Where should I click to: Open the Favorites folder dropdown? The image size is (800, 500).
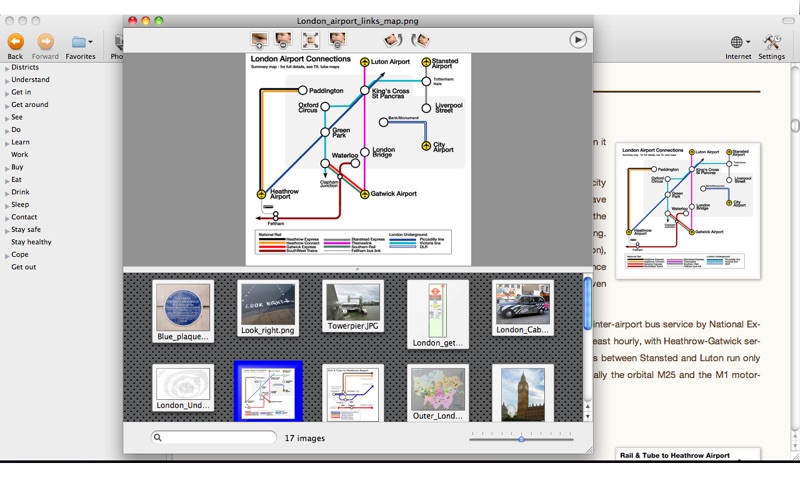point(80,42)
